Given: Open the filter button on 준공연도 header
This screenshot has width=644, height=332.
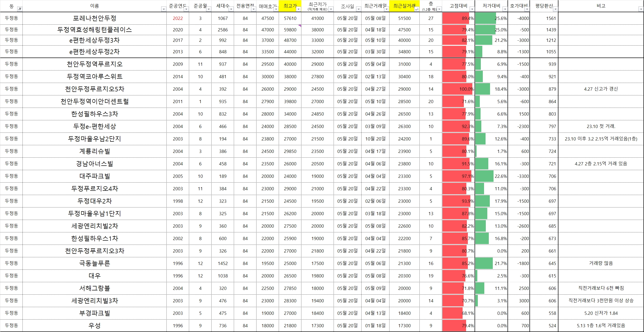Looking at the screenshot, I should tap(186, 9).
